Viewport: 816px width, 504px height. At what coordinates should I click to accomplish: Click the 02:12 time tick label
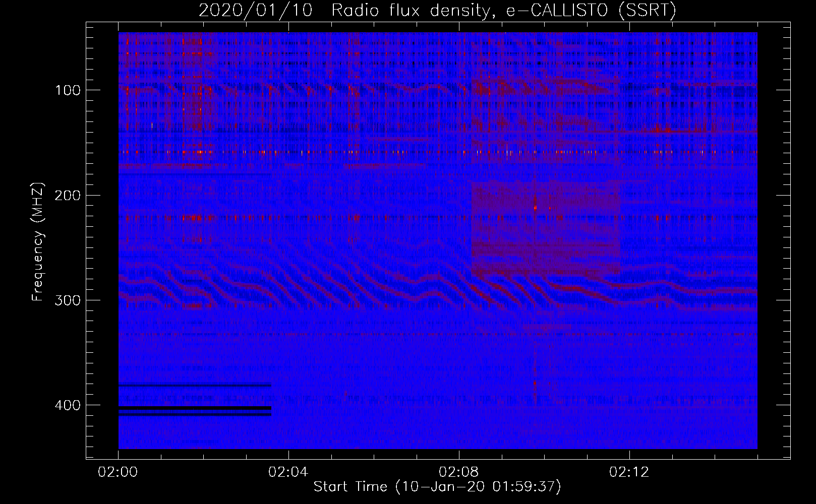(629, 472)
